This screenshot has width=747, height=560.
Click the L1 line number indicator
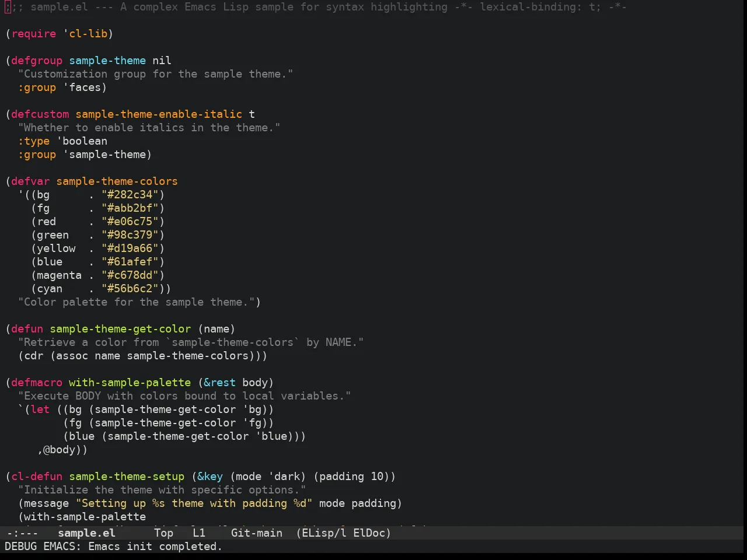click(x=199, y=533)
